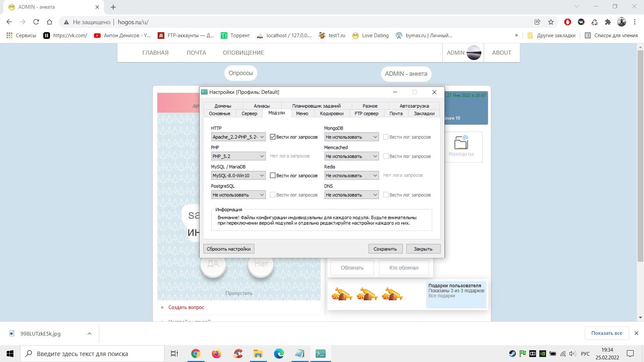Open the FTP сервер tab

[x=366, y=114]
